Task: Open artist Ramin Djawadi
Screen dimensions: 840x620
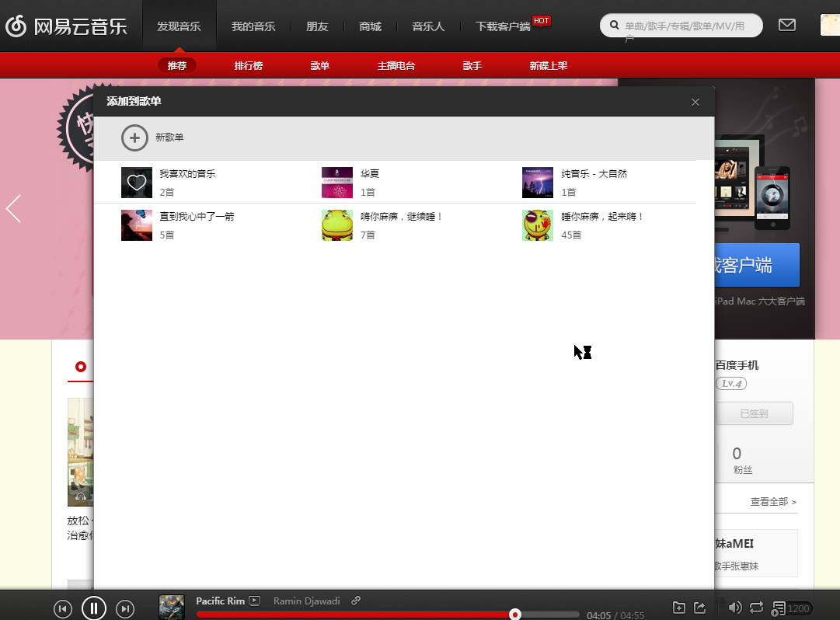Action: (x=306, y=601)
